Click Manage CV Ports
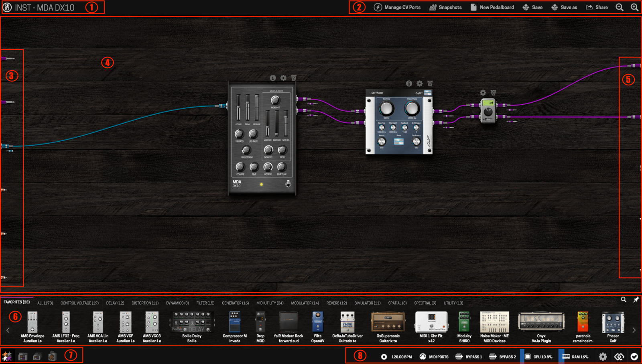Screen dimensions: 642x364 (x=397, y=7)
